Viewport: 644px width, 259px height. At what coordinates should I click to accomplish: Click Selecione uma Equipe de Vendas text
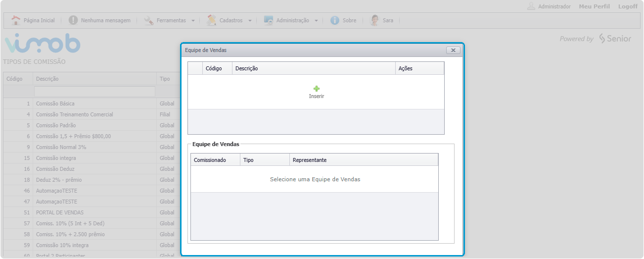315,179
